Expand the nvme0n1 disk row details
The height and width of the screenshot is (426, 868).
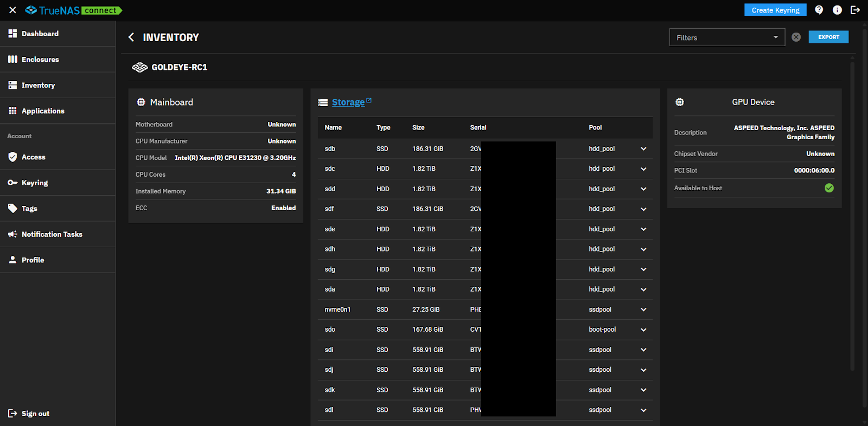(x=643, y=310)
